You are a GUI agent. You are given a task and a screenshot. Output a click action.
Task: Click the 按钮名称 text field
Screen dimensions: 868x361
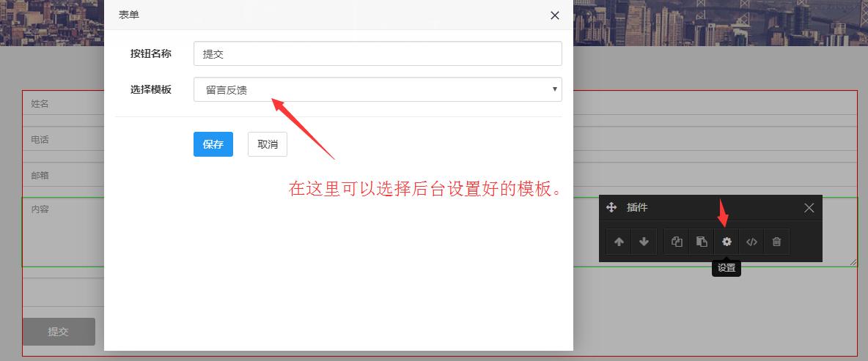(378, 54)
